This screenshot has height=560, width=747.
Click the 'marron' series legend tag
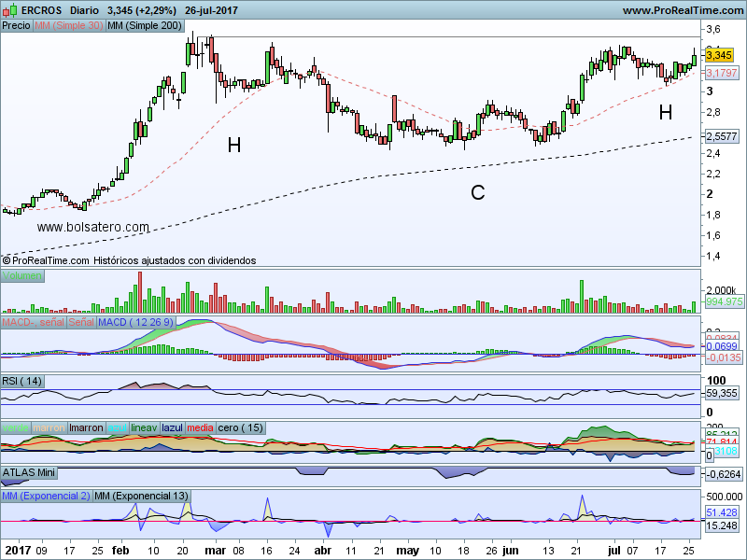[49, 427]
